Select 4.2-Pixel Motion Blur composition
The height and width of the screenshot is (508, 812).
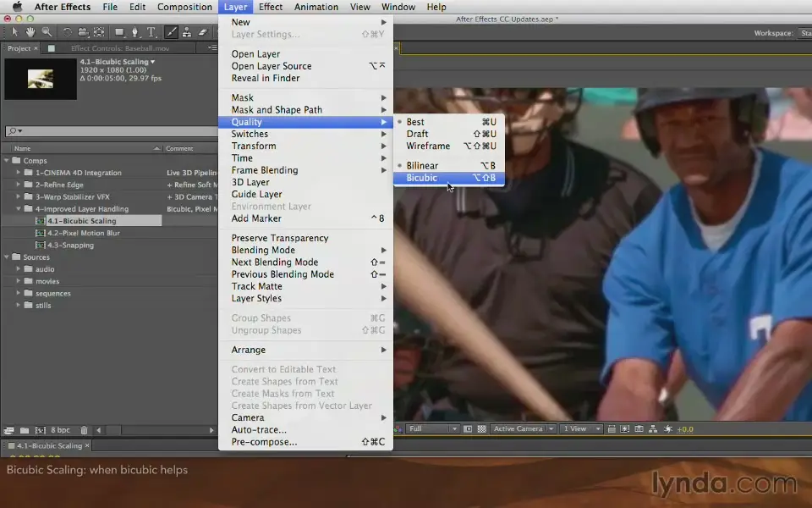[83, 233]
